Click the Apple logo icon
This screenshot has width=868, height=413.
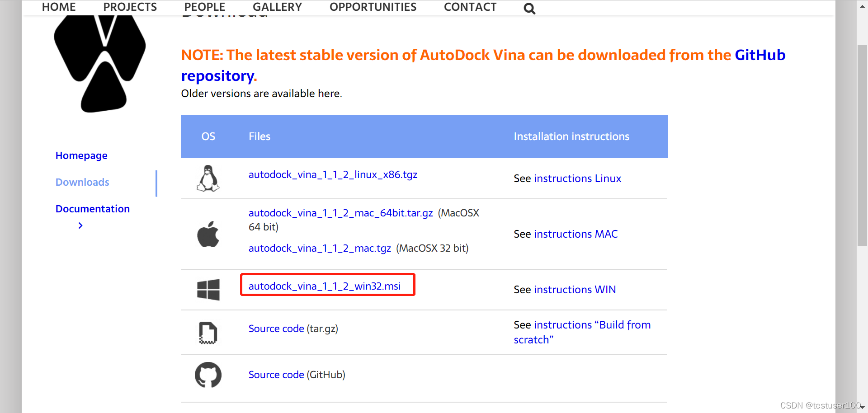click(x=208, y=234)
